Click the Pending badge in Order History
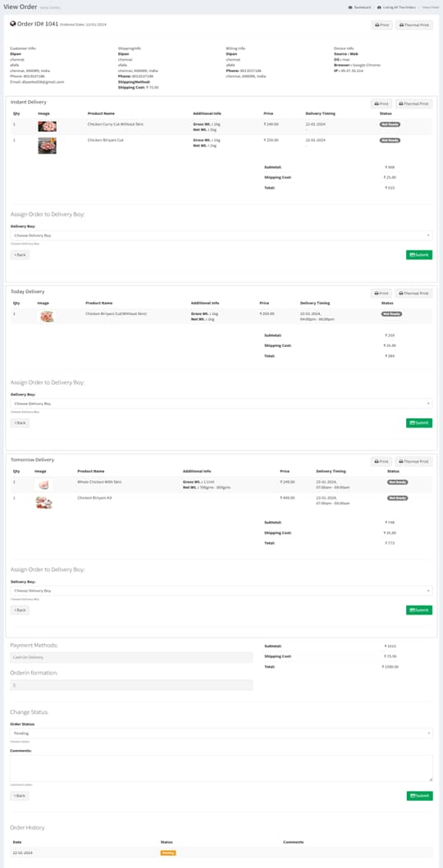This screenshot has width=443, height=868. click(x=168, y=853)
